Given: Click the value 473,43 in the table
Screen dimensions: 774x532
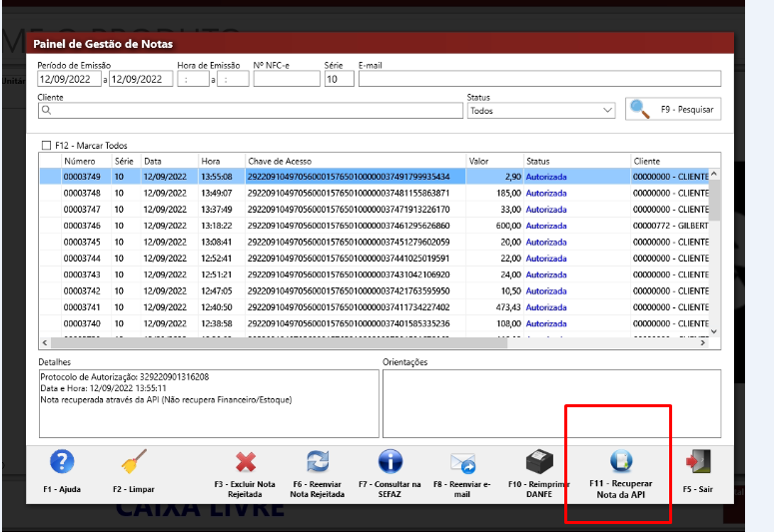Looking at the screenshot, I should [508, 307].
